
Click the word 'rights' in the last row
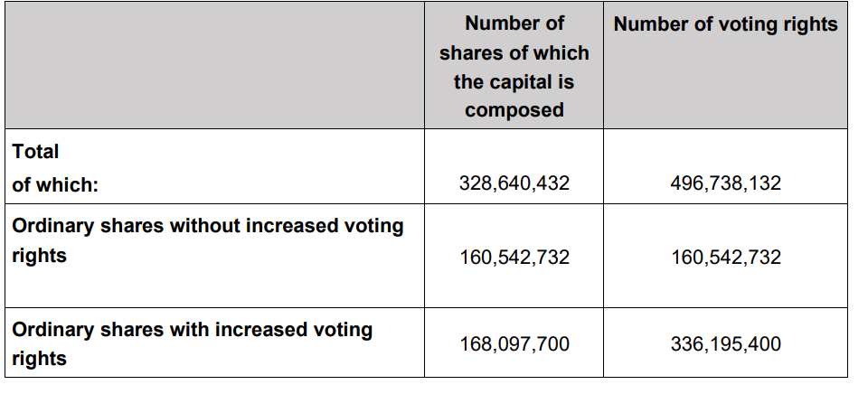(x=39, y=359)
